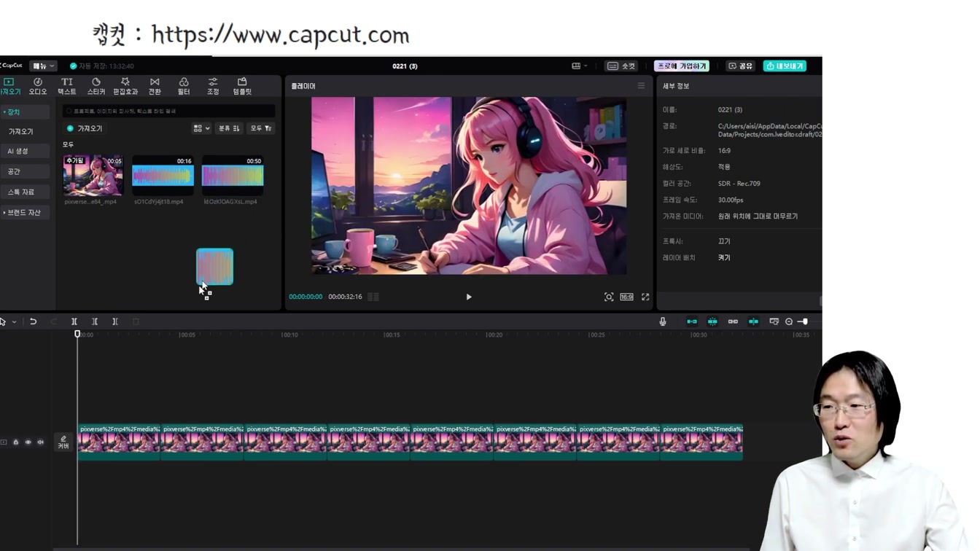Select 가져오기 in the sidebar
The height and width of the screenshot is (551, 980).
[21, 131]
